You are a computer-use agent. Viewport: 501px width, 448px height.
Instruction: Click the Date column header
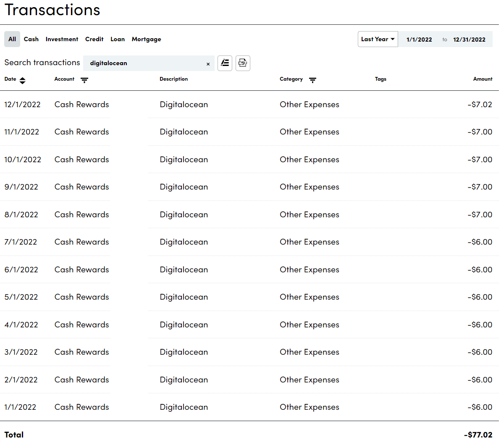10,79
